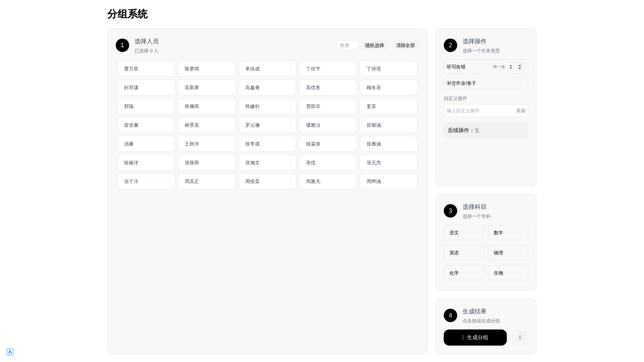Choose 语文 as the subject
The image size is (644, 362).
464,233
